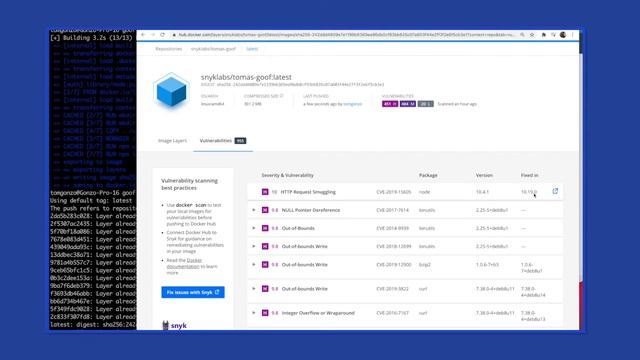Click the padlock icon in the address bar
This screenshot has width=640, height=360.
174,35
